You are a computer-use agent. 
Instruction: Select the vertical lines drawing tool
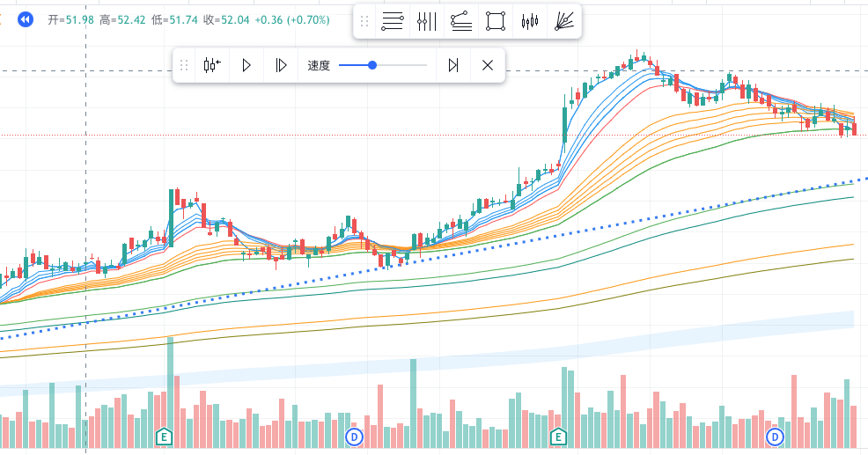point(427,22)
